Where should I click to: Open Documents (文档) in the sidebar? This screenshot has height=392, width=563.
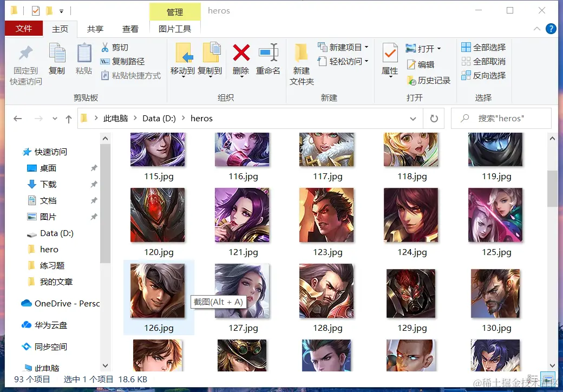coord(42,201)
